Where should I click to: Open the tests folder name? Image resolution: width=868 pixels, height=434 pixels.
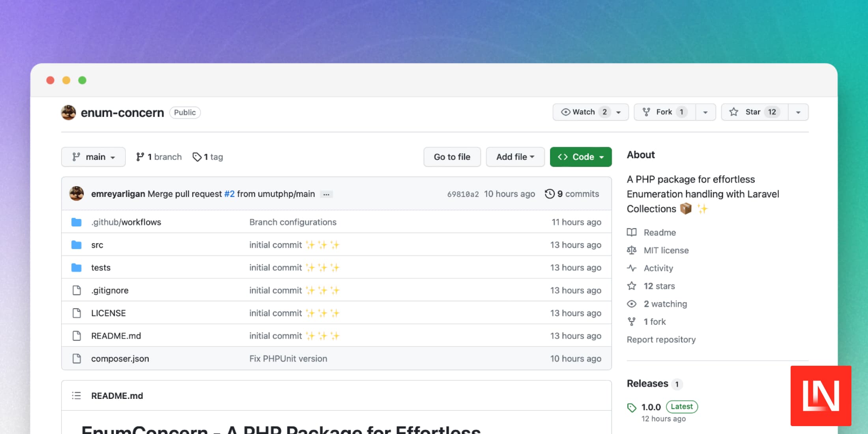[101, 268]
